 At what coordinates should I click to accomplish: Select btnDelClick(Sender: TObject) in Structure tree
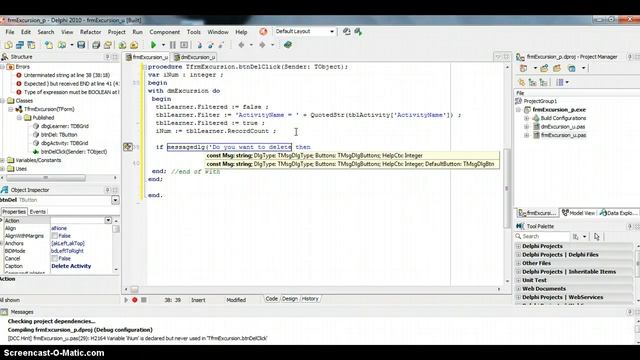74,152
